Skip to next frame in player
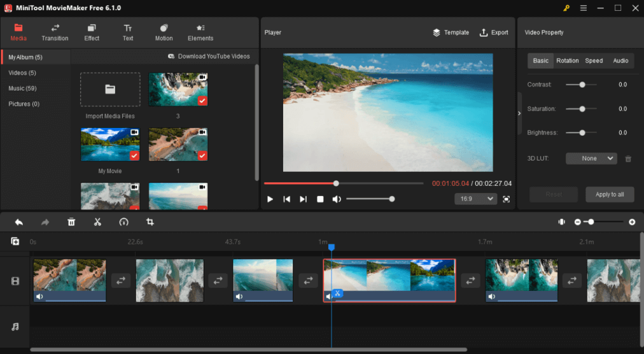This screenshot has width=644, height=354. [x=303, y=199]
